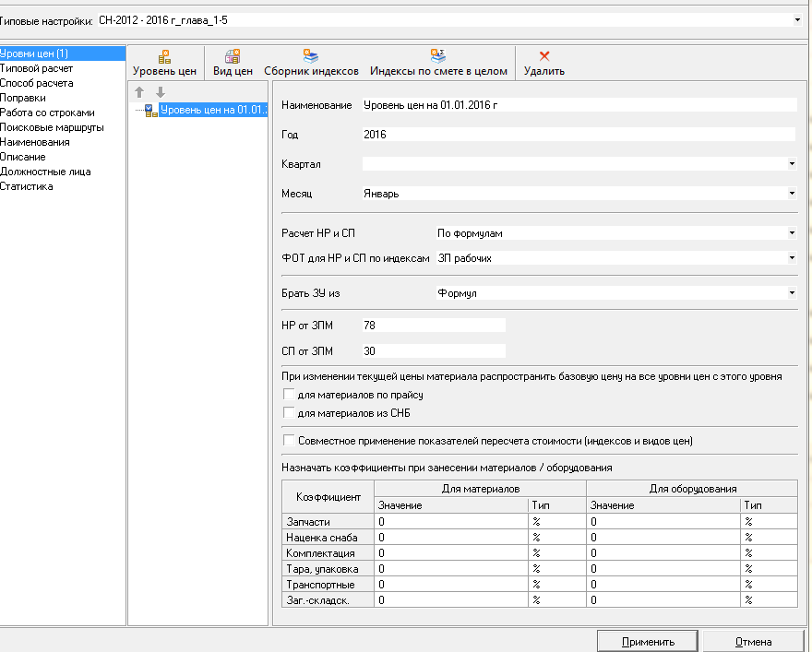Image resolution: width=812 pixels, height=652 pixels.
Task: Click the Уровень цен toolbar icon
Action: coord(164,56)
